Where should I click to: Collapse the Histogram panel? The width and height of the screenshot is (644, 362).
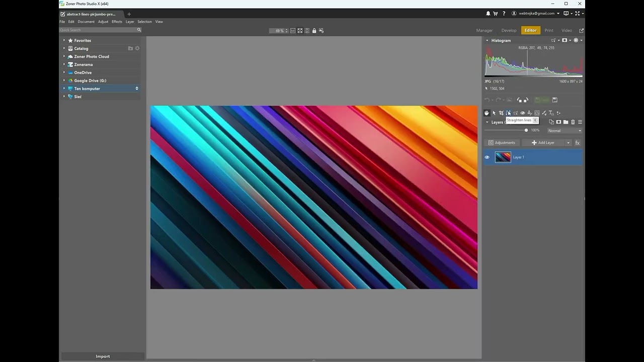(487, 40)
